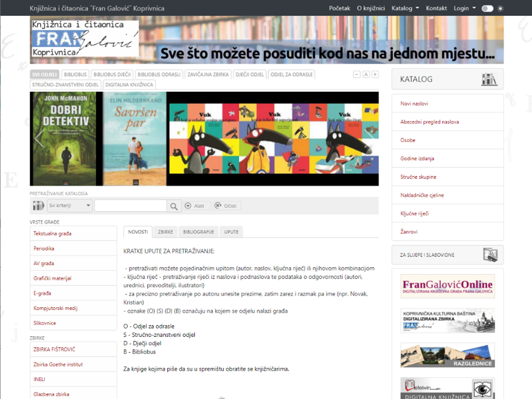
Task: Open the RAZGLEDNICE postcards banner
Action: (447, 355)
